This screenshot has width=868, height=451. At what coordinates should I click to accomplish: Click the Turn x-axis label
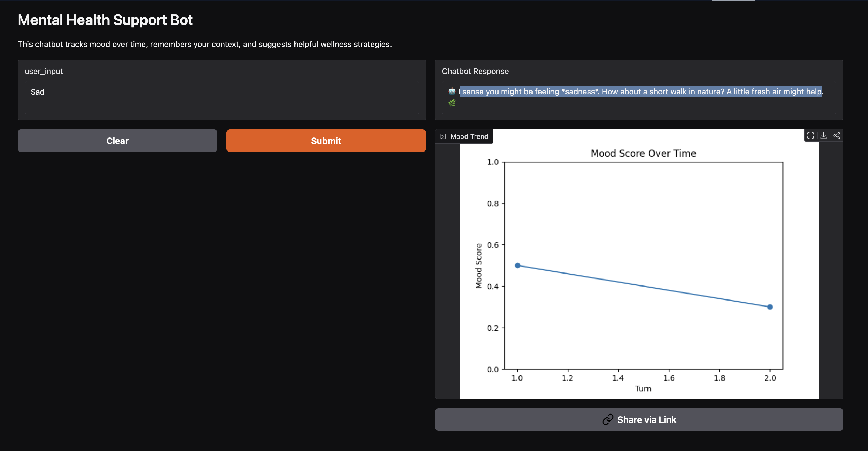pos(643,389)
